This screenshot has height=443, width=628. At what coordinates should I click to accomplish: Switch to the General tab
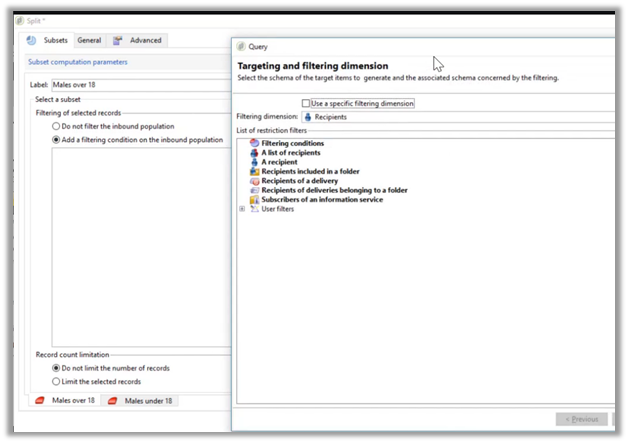88,40
